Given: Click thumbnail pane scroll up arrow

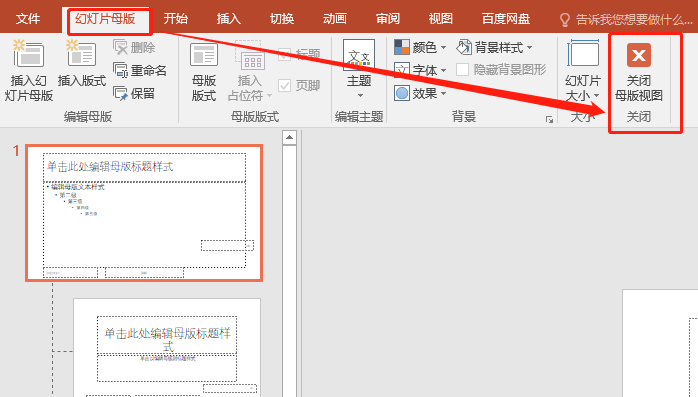Looking at the screenshot, I should [289, 138].
